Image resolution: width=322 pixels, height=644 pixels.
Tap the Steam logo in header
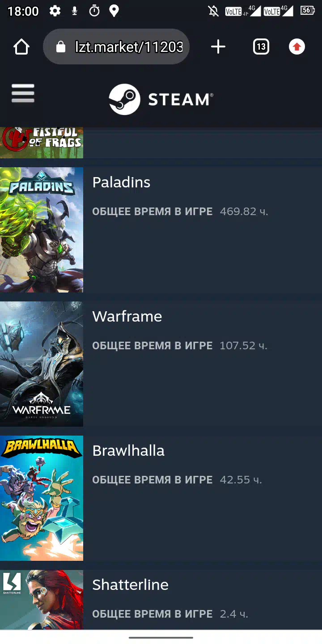[x=161, y=99]
